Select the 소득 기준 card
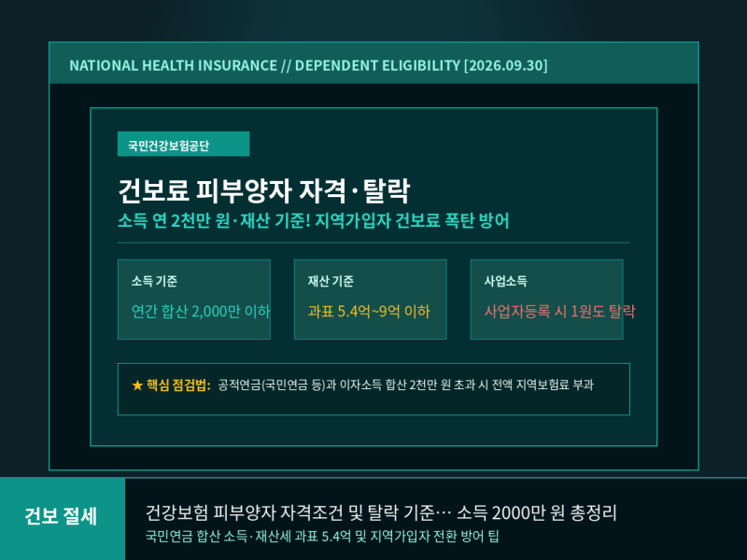This screenshot has width=747, height=560. click(x=194, y=300)
